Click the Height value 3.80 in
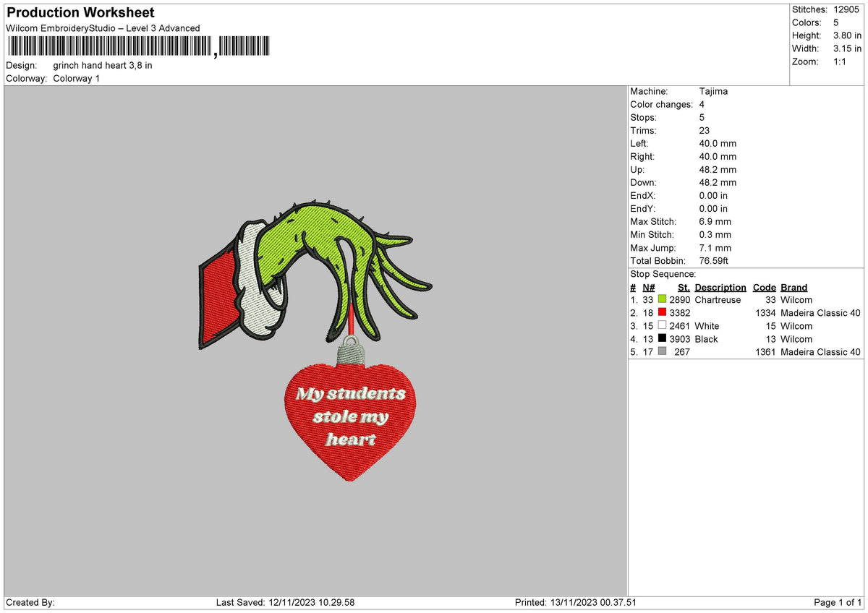 click(x=847, y=35)
